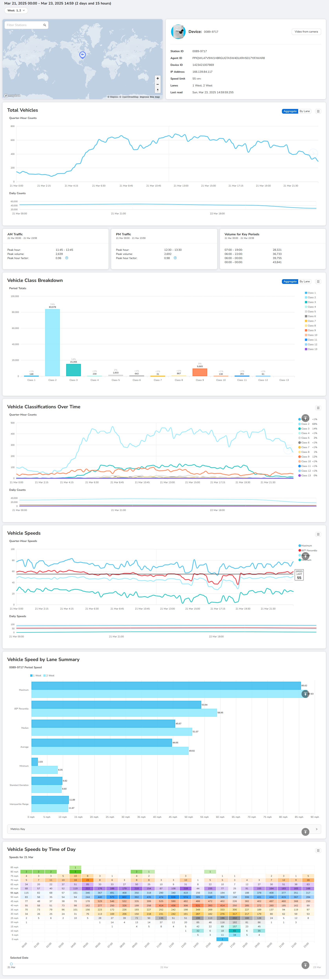Zoom in on the map
This screenshot has height=980, width=329.
(158, 78)
